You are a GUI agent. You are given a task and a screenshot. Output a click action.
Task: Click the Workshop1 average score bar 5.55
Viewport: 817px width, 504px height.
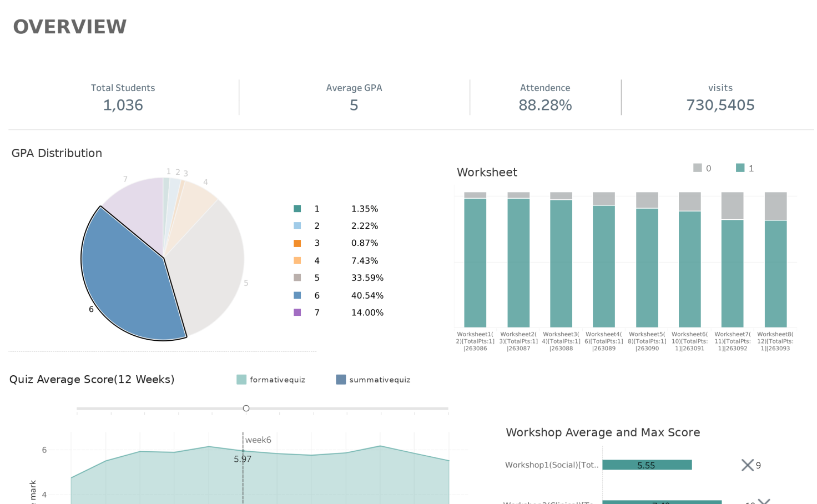[x=647, y=465]
